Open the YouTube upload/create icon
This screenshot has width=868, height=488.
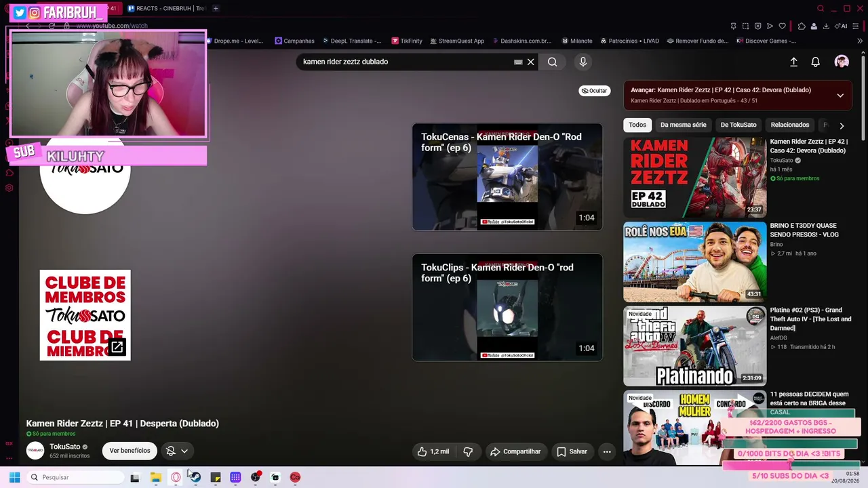pos(793,62)
